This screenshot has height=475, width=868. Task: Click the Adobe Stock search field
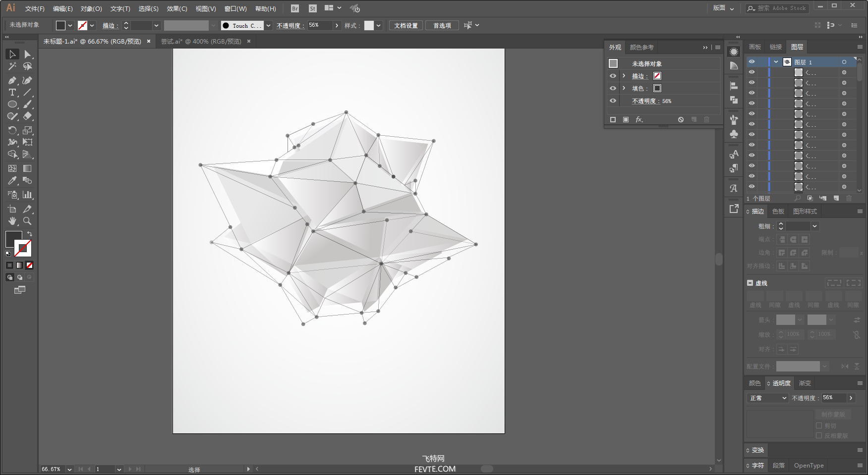(x=777, y=8)
